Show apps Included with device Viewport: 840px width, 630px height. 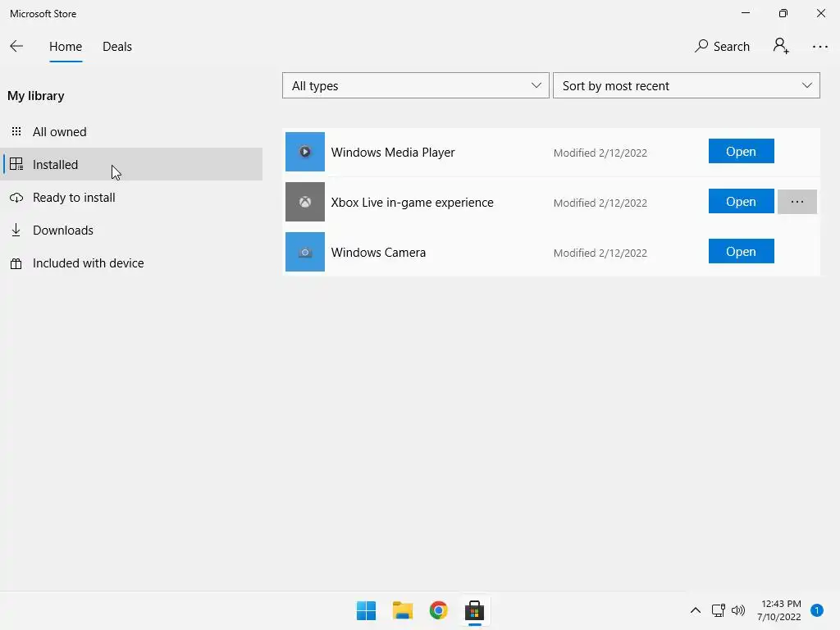click(x=131, y=263)
